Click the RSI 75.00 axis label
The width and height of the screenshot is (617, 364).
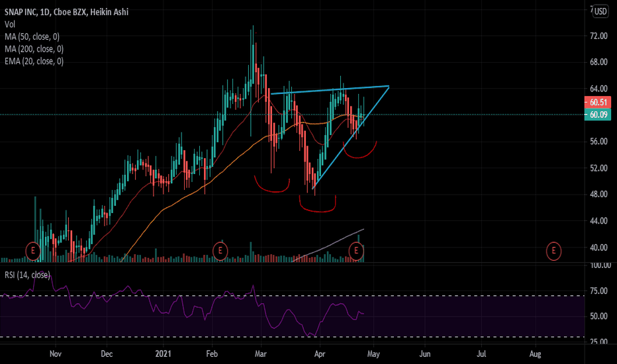click(598, 291)
